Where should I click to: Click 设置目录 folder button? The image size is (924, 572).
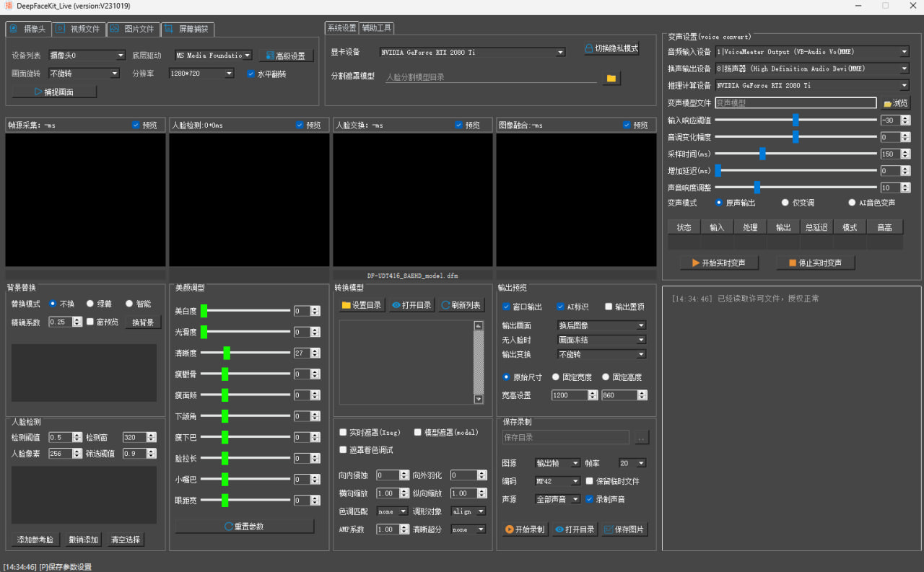tap(362, 305)
